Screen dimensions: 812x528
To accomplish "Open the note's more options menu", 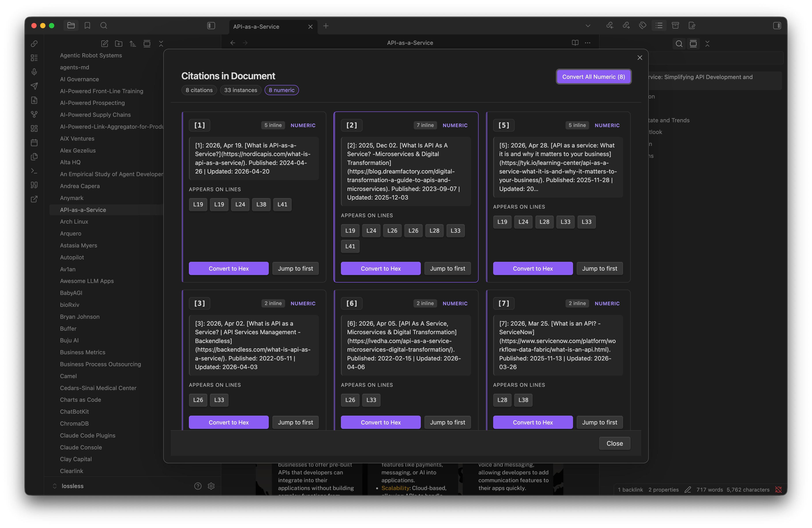I will click(588, 43).
